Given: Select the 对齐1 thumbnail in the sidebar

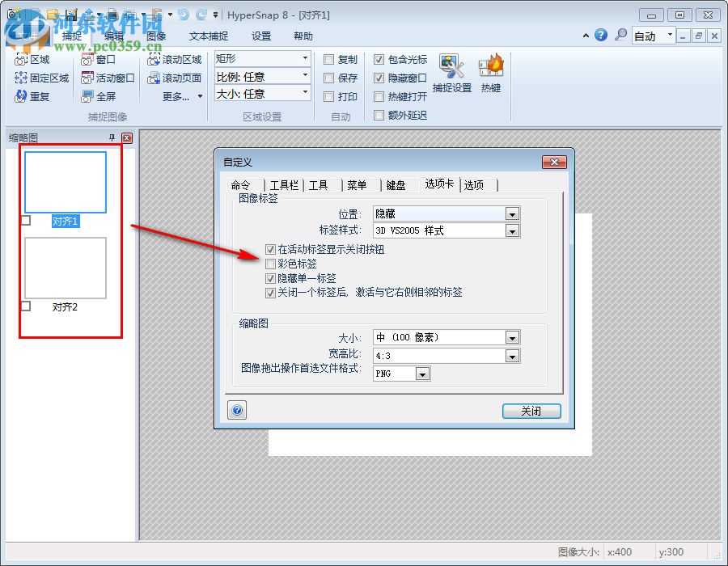Looking at the screenshot, I should (65, 183).
